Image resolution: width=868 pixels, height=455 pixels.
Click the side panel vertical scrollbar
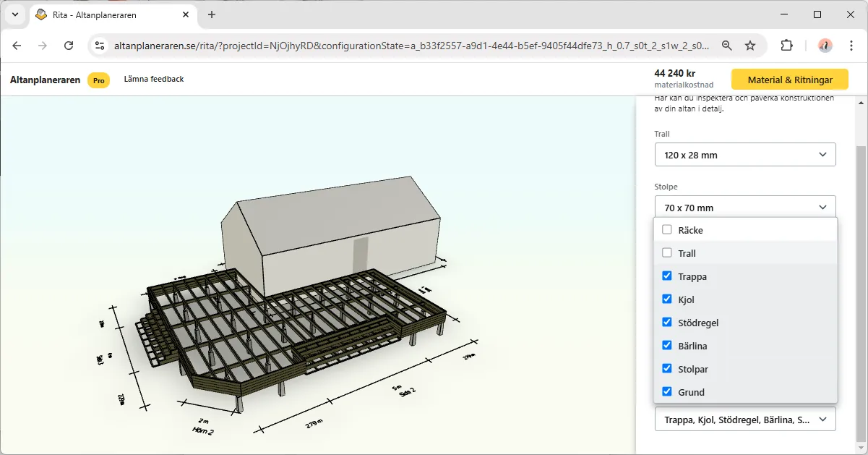point(861,289)
